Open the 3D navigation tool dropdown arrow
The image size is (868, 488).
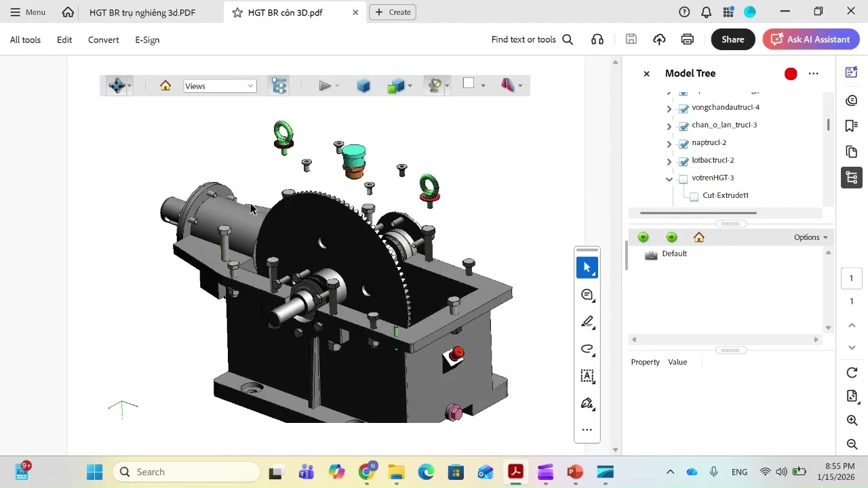click(x=130, y=86)
